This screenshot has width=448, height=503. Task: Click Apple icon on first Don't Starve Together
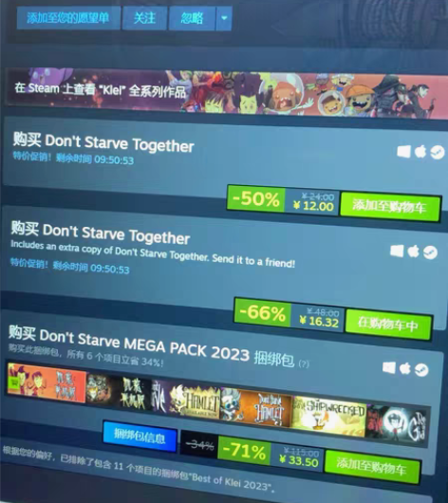420,152
